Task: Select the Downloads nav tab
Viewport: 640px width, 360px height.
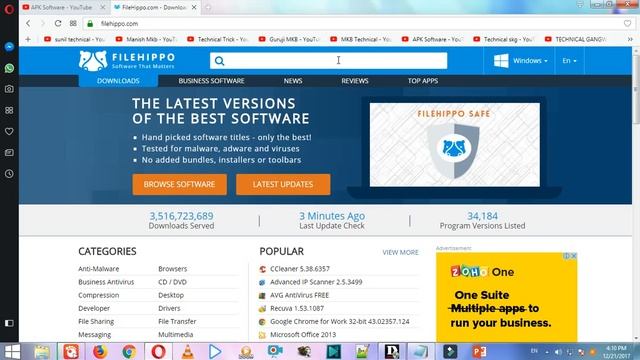Action: [118, 81]
